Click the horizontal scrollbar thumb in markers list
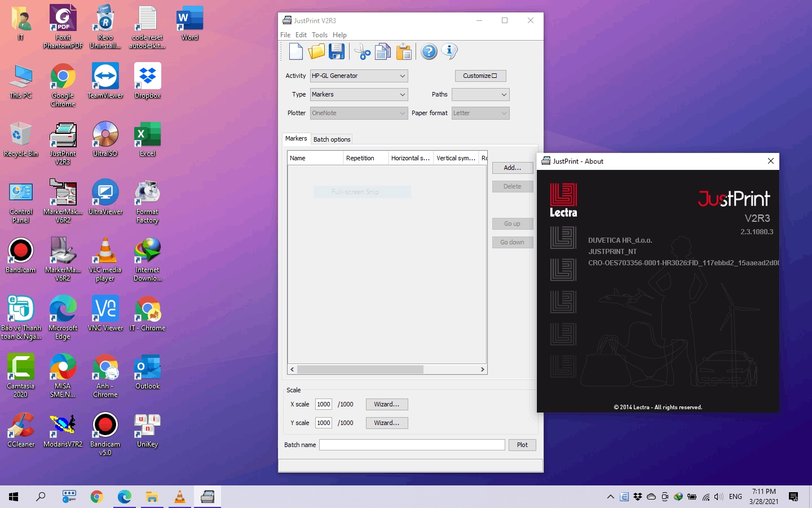The image size is (812, 508). pyautogui.click(x=360, y=369)
